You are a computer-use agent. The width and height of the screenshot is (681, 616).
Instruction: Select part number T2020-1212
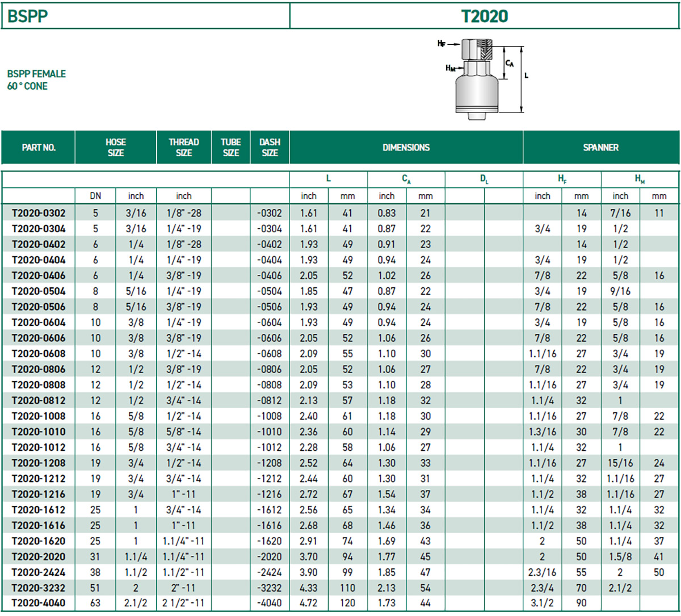(x=39, y=479)
